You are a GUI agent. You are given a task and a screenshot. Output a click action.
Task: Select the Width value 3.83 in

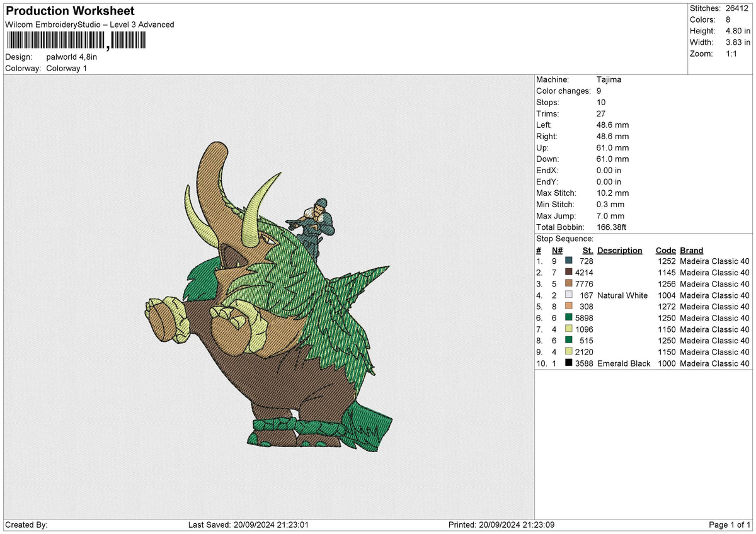(737, 42)
